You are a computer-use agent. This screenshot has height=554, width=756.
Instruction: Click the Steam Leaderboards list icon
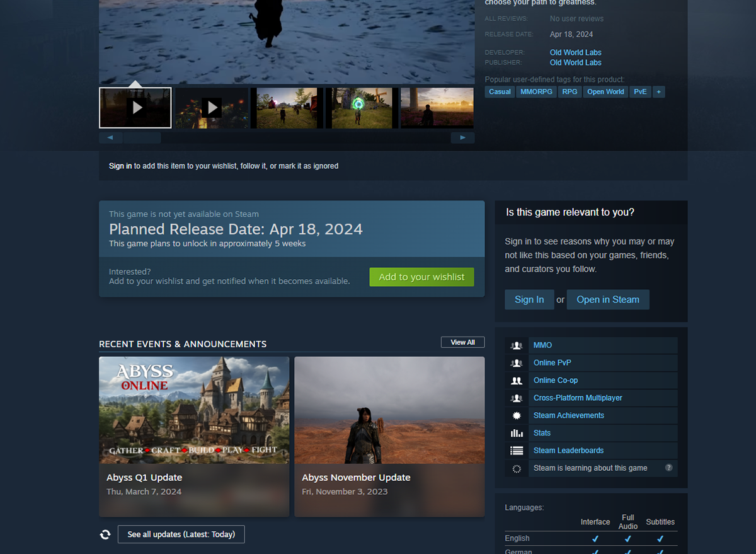[x=517, y=451]
